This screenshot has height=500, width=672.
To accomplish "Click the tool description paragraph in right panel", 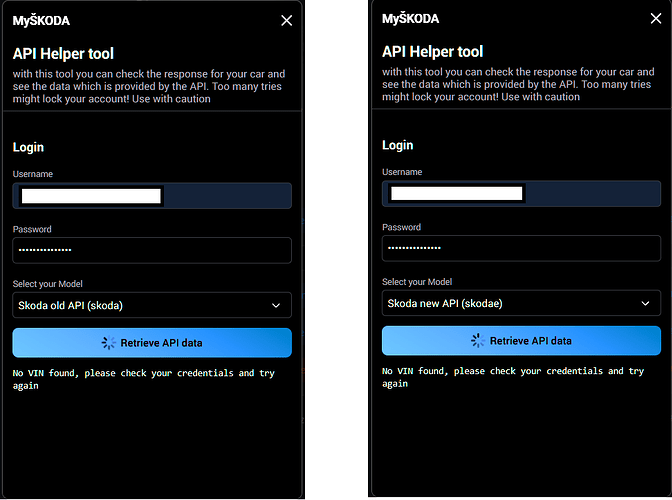I will click(518, 84).
